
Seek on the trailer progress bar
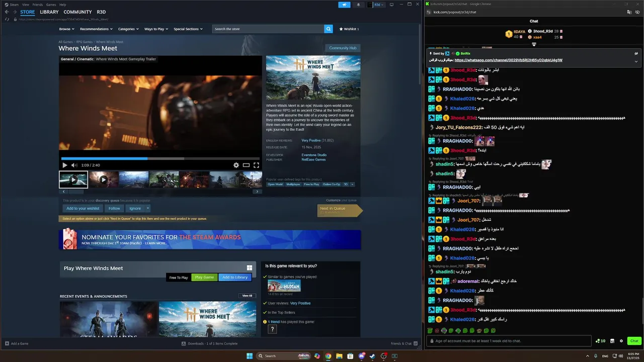160,158
